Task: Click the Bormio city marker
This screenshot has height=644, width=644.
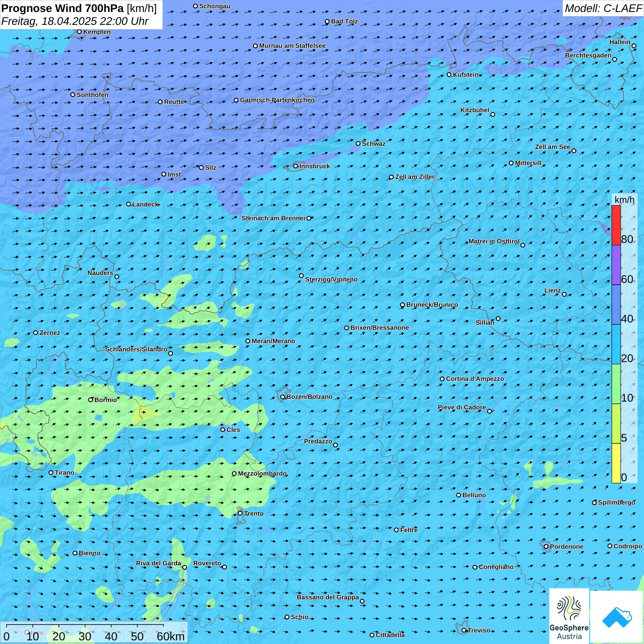Action: click(x=91, y=400)
